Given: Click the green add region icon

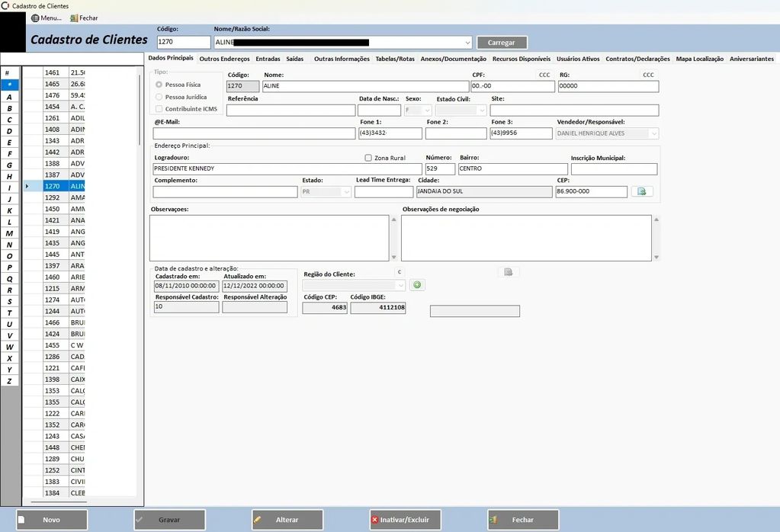Looking at the screenshot, I should click(x=417, y=285).
